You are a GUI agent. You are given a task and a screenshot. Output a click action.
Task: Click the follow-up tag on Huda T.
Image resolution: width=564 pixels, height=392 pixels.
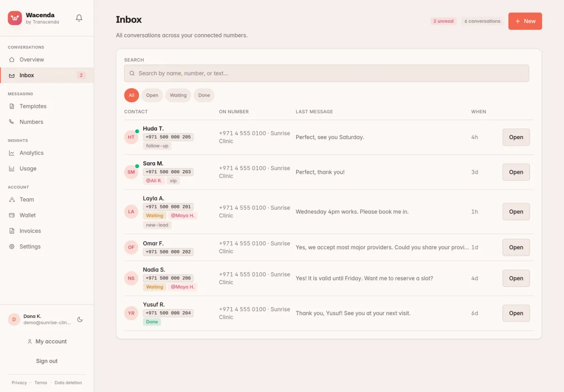(x=157, y=146)
